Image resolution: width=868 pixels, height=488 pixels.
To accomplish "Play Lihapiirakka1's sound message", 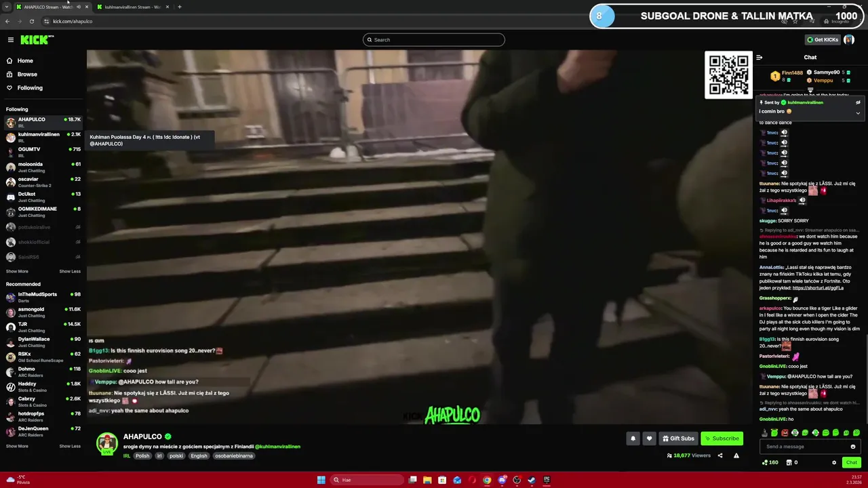I will click(x=802, y=201).
